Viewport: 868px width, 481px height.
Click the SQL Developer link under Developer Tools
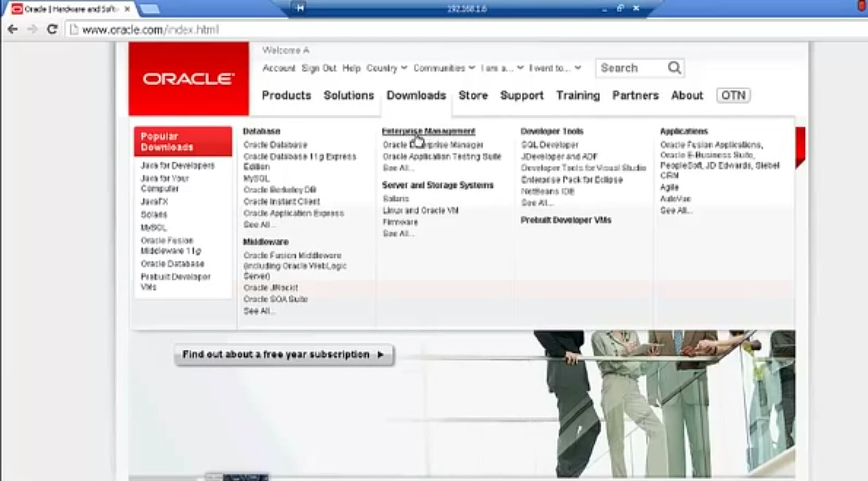[x=549, y=144]
